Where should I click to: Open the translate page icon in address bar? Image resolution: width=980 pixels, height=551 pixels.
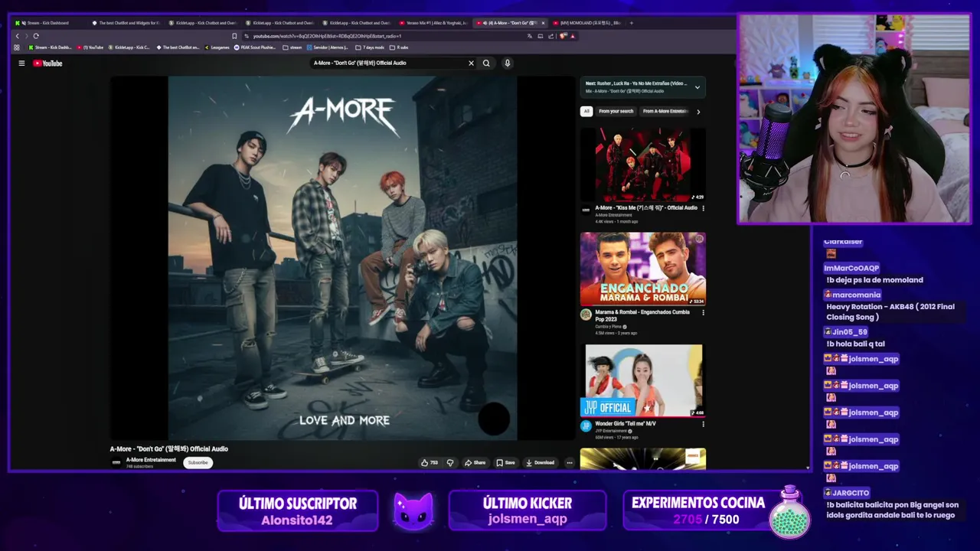pyautogui.click(x=529, y=36)
